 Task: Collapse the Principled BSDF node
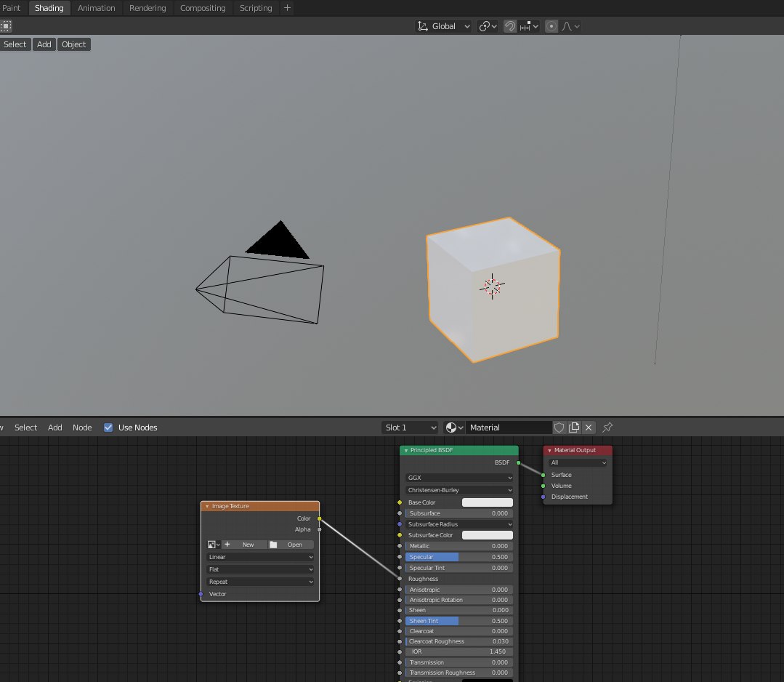tap(406, 451)
